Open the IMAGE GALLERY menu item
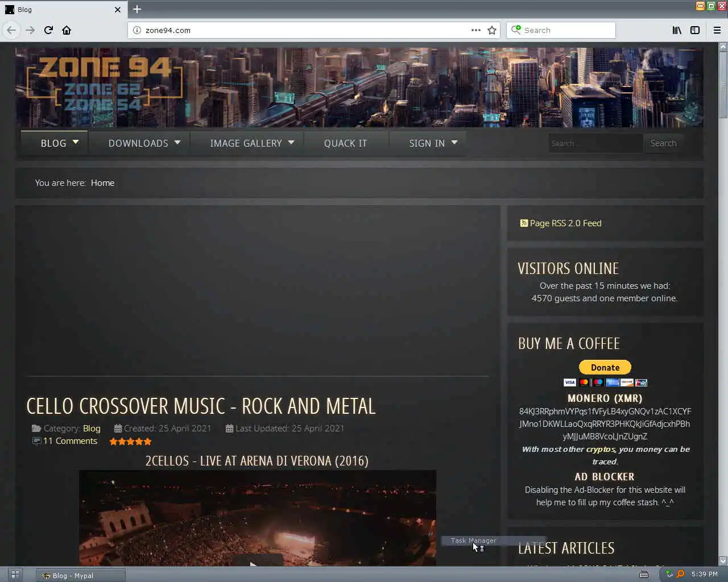This screenshot has height=582, width=728. pos(246,143)
